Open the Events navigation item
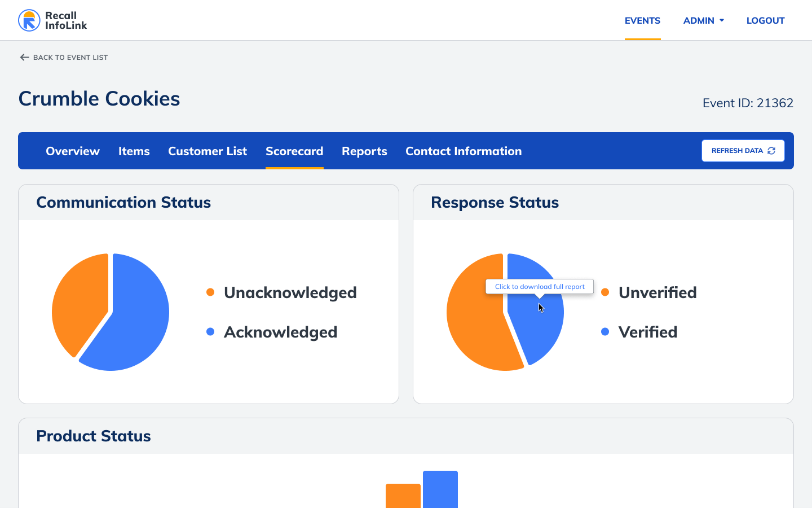 point(642,21)
